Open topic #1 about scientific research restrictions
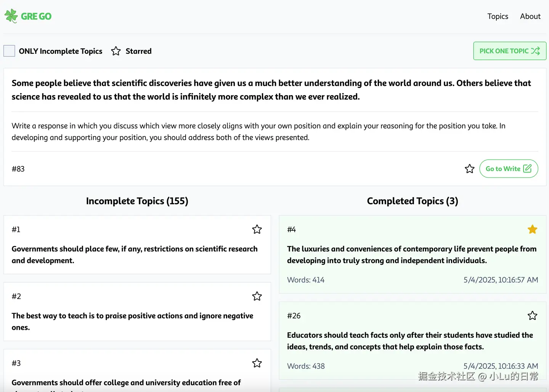Viewport: 549px width, 392px height. (135, 254)
